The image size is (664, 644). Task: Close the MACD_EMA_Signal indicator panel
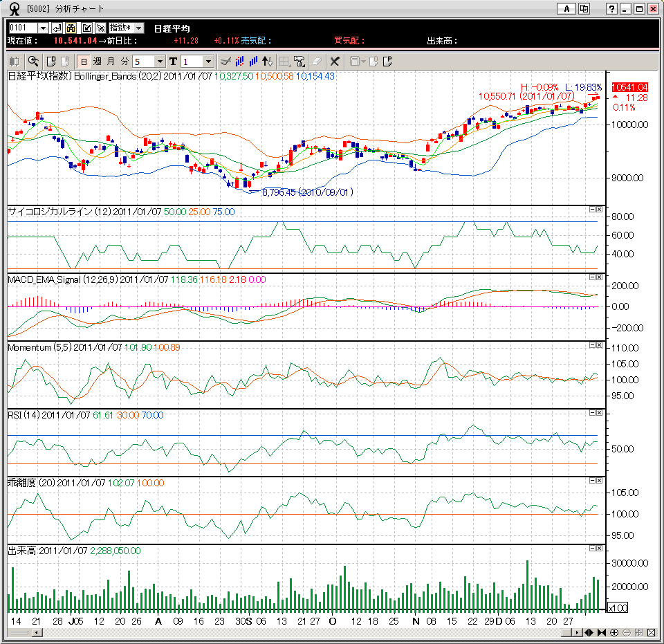tap(599, 277)
